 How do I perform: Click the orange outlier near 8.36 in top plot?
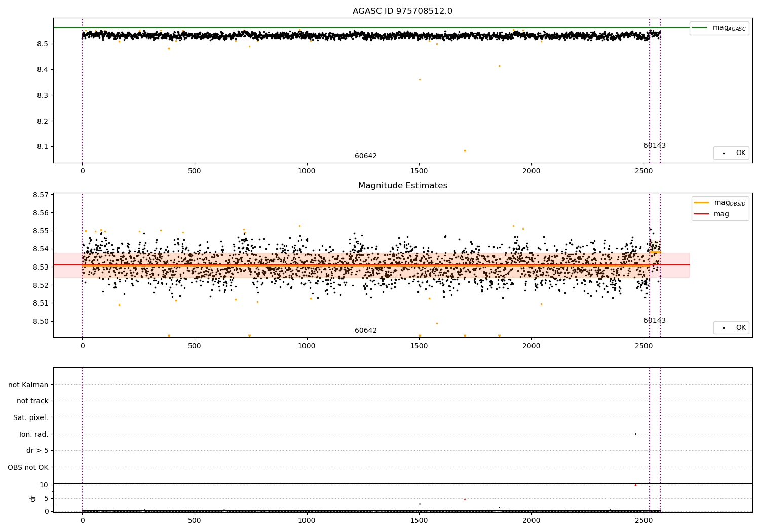[420, 79]
